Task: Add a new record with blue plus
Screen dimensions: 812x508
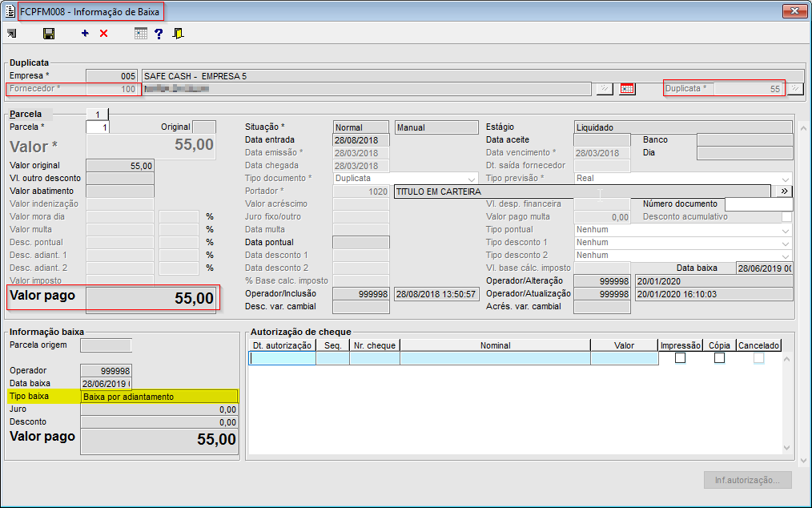Action: pos(85,33)
